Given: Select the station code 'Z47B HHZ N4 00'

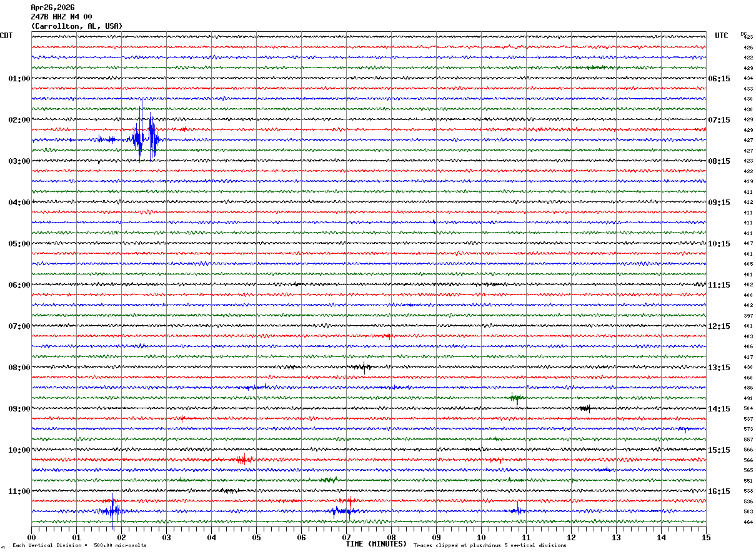Looking at the screenshot, I should pos(61,17).
